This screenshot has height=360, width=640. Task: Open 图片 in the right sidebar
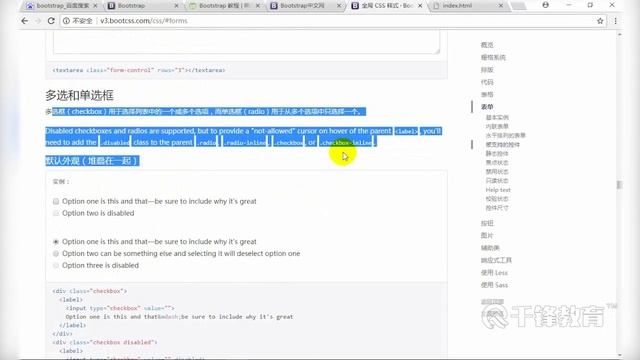487,236
